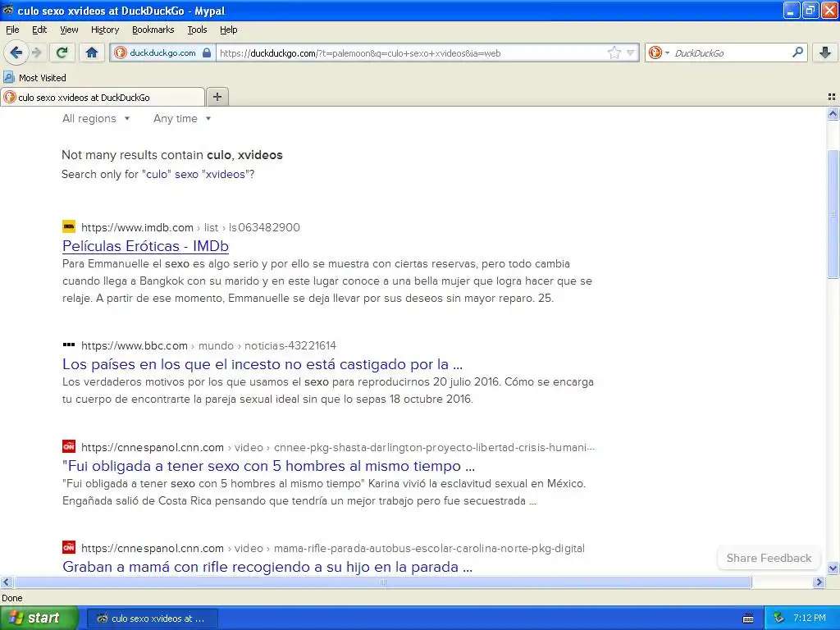Open the search engine selector DuckDuckGo icon
The image size is (840, 630).
(x=655, y=52)
